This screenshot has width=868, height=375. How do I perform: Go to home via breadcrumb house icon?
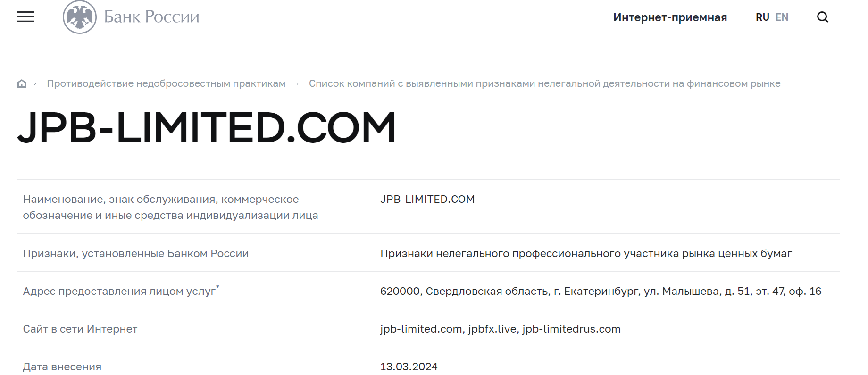(x=22, y=83)
